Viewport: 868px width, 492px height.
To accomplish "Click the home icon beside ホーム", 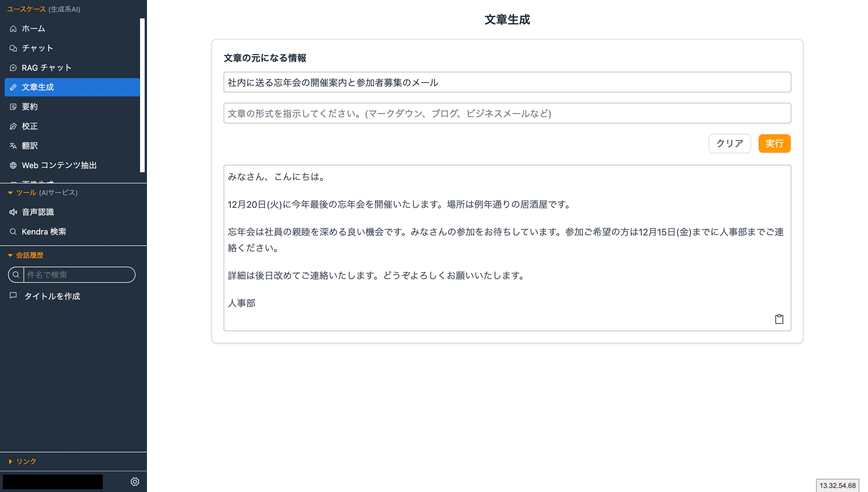I will click(13, 29).
